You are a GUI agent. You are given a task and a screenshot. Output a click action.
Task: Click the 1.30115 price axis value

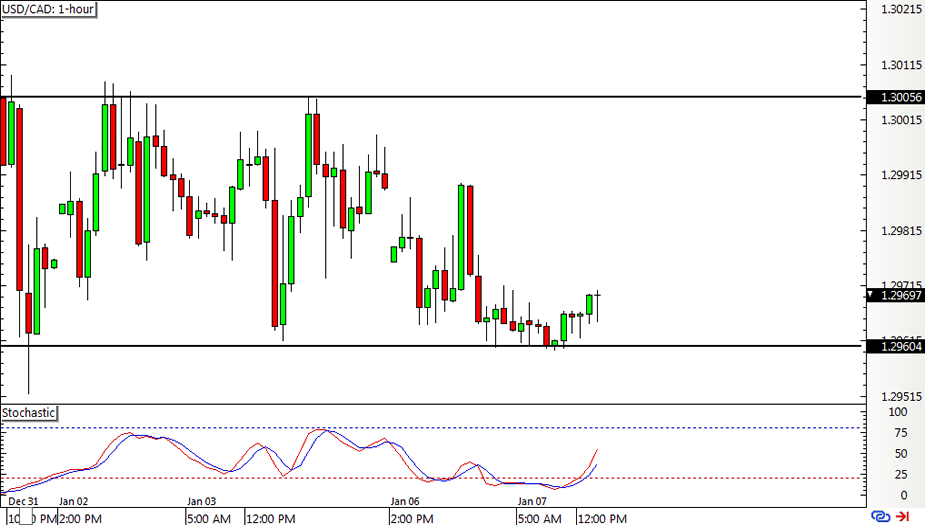coord(901,65)
